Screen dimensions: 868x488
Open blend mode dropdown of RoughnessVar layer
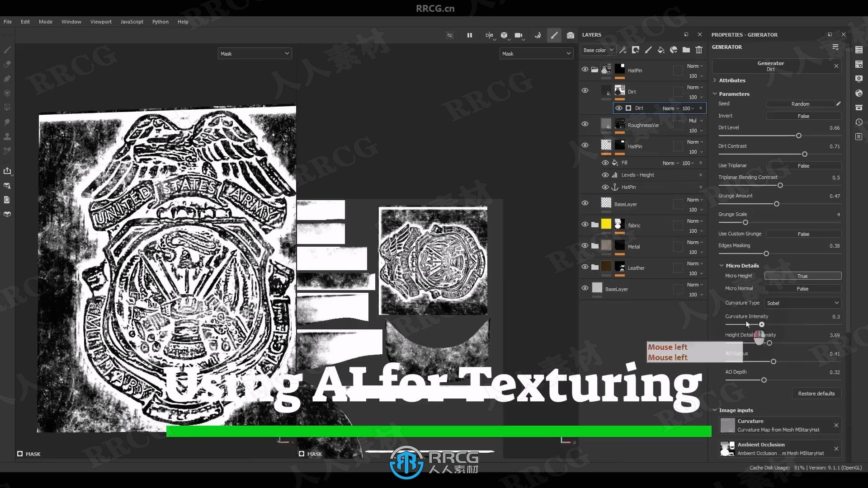tap(696, 121)
